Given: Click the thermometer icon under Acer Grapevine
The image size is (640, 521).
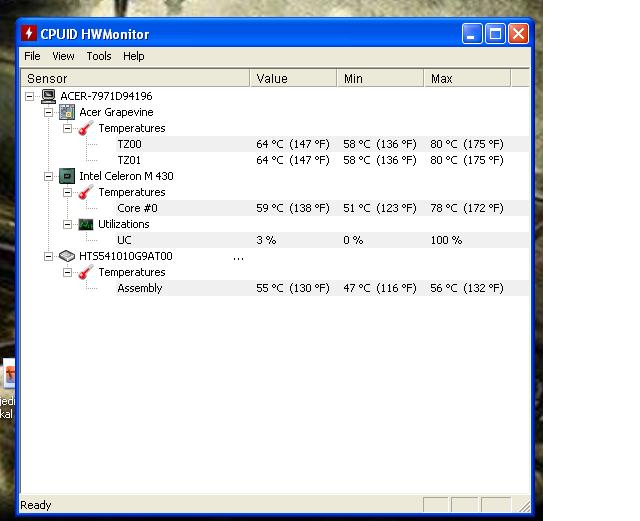Looking at the screenshot, I should pos(86,128).
